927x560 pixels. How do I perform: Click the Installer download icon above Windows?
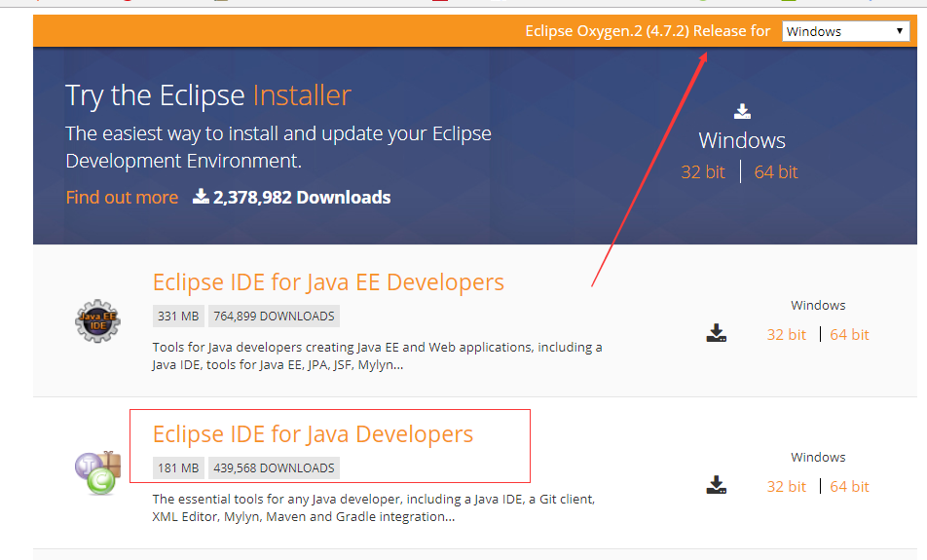(742, 111)
